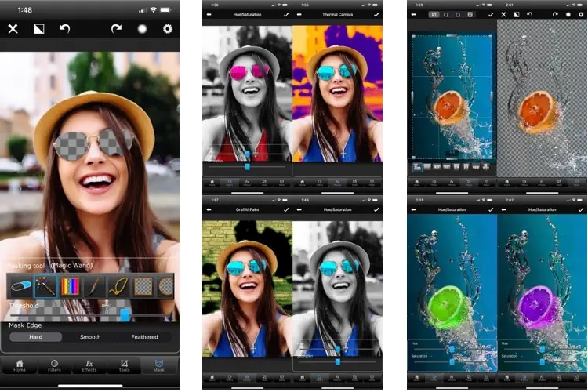
Task: Open the labeled Filters tab
Action: coord(54,366)
